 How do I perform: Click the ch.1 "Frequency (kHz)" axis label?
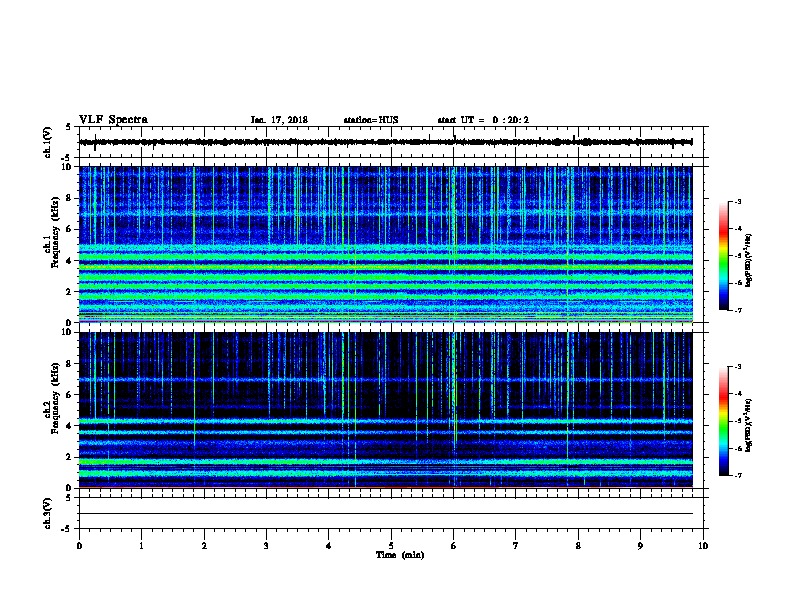tap(56, 232)
